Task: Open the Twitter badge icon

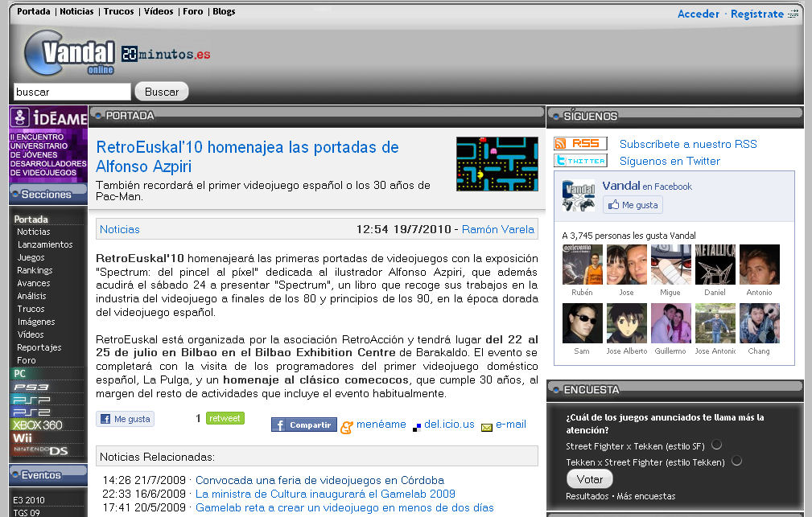Action: [580, 161]
